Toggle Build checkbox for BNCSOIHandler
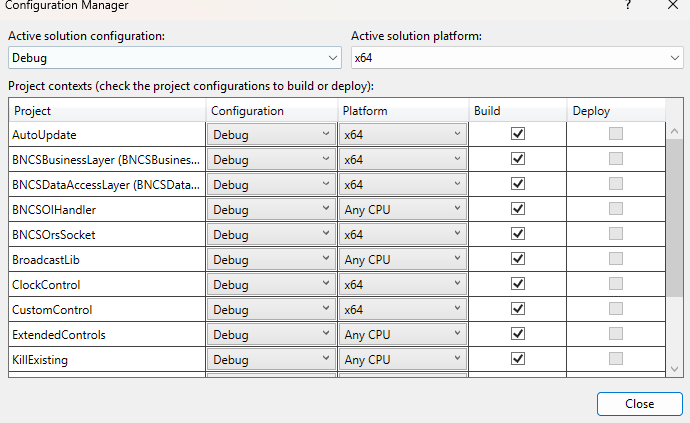This screenshot has height=423, width=690. [x=518, y=209]
